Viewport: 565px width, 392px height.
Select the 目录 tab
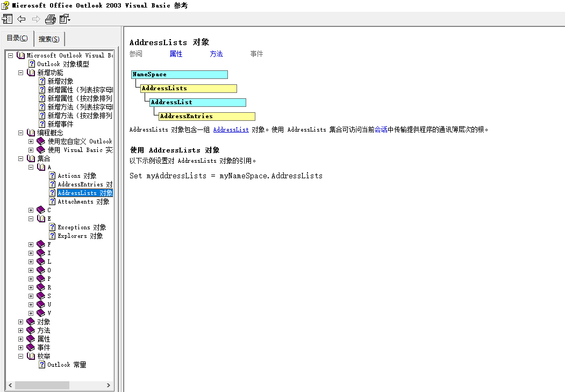(17, 39)
